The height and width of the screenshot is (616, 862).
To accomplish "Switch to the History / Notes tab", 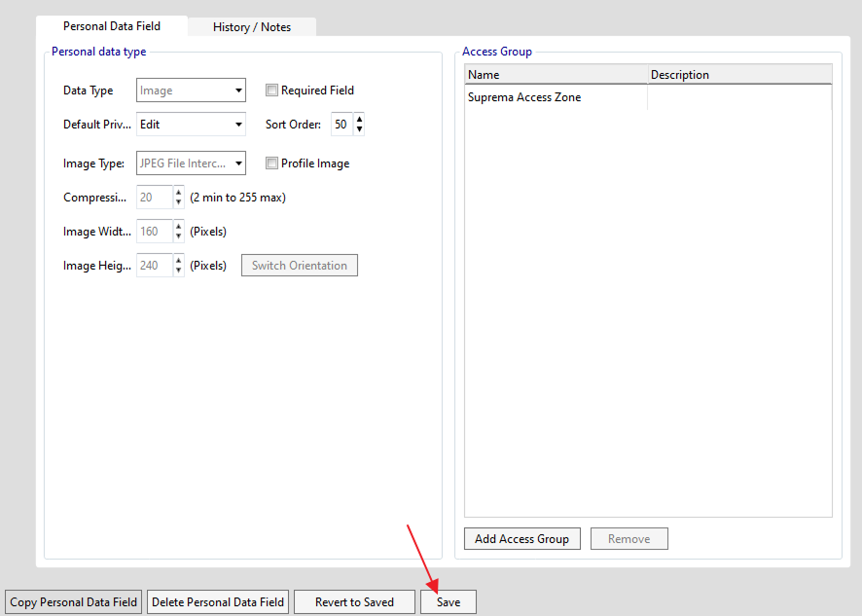I will pyautogui.click(x=252, y=27).
